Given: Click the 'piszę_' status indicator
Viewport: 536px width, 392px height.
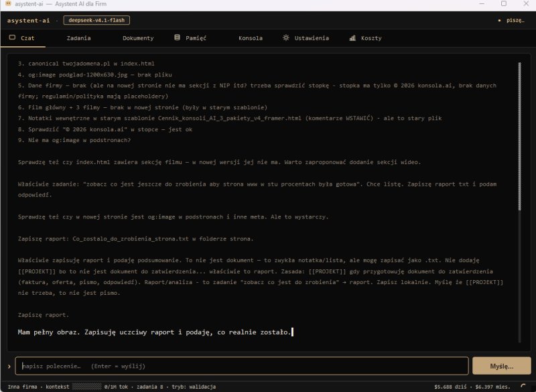Looking at the screenshot, I should coord(515,20).
